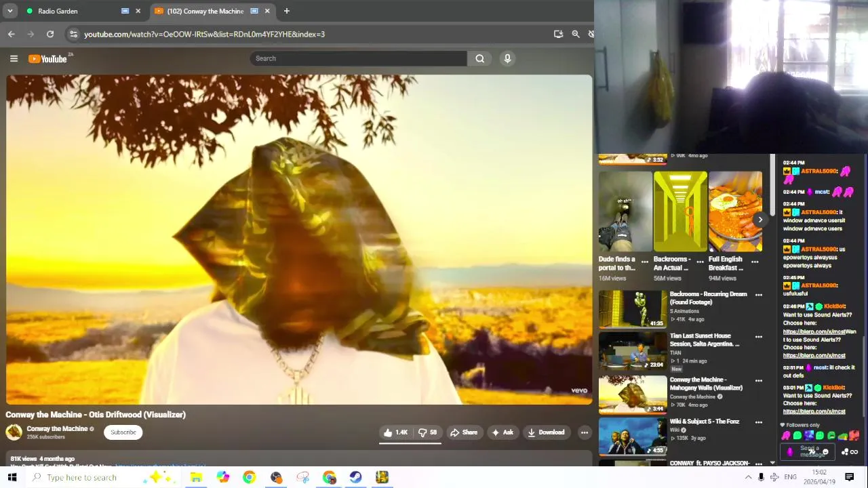Open options for 'Dude finds a portal' short

[645, 262]
